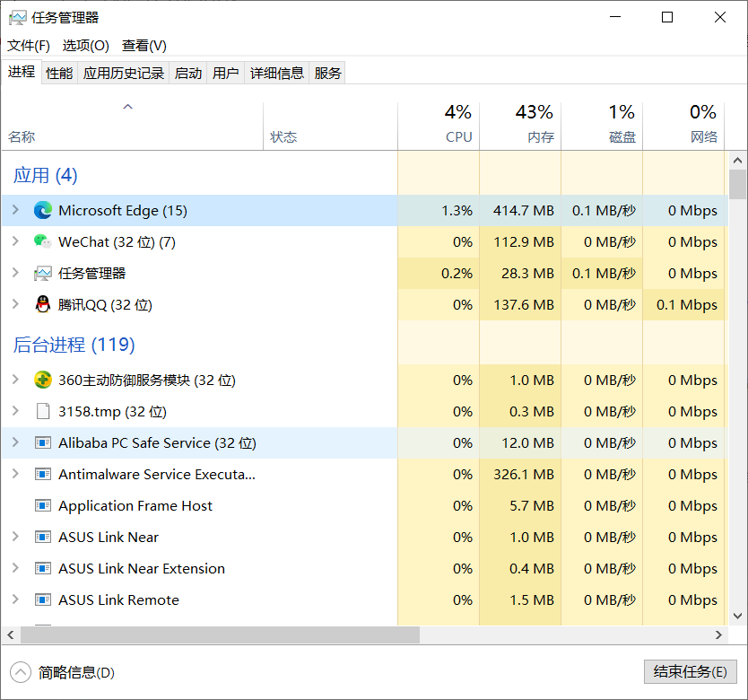
Task: Expand the ASUS Link Remote row
Action: (x=15, y=599)
